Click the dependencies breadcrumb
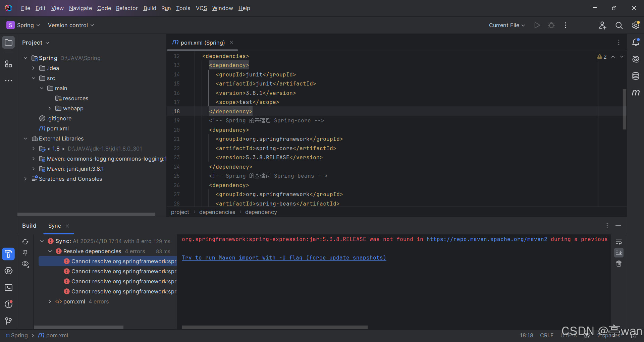 point(217,212)
